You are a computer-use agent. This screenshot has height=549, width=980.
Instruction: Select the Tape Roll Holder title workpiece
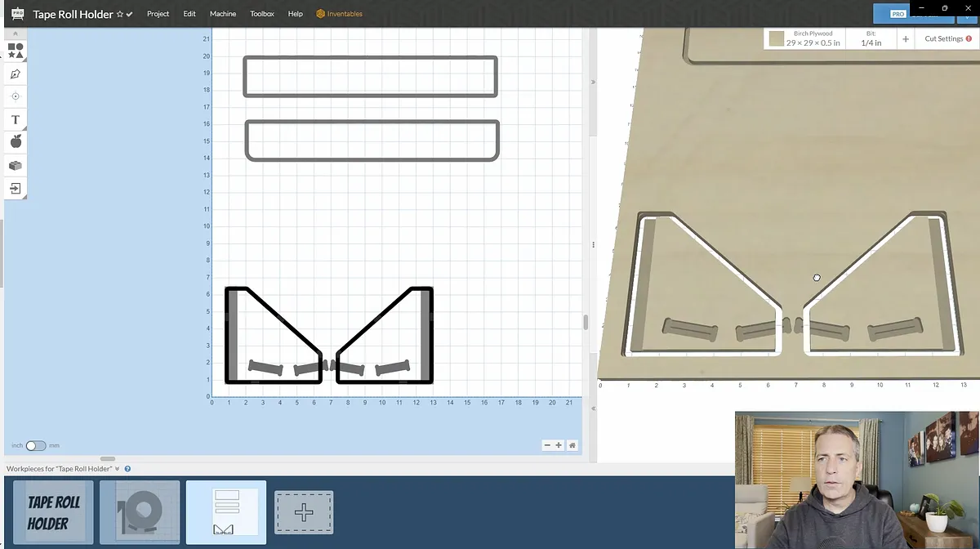click(x=53, y=512)
